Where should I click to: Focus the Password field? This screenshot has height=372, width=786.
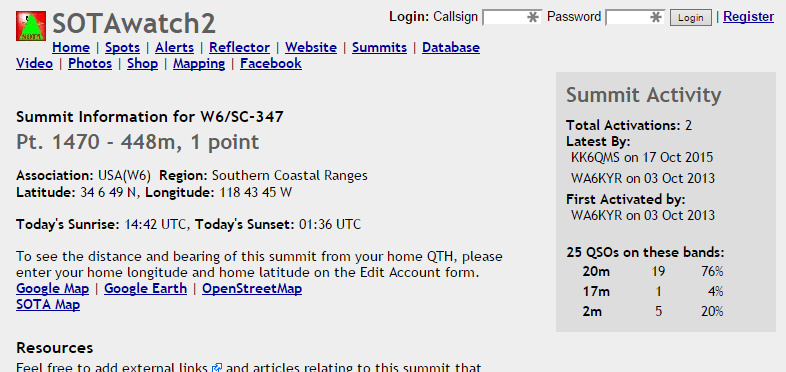pos(635,18)
